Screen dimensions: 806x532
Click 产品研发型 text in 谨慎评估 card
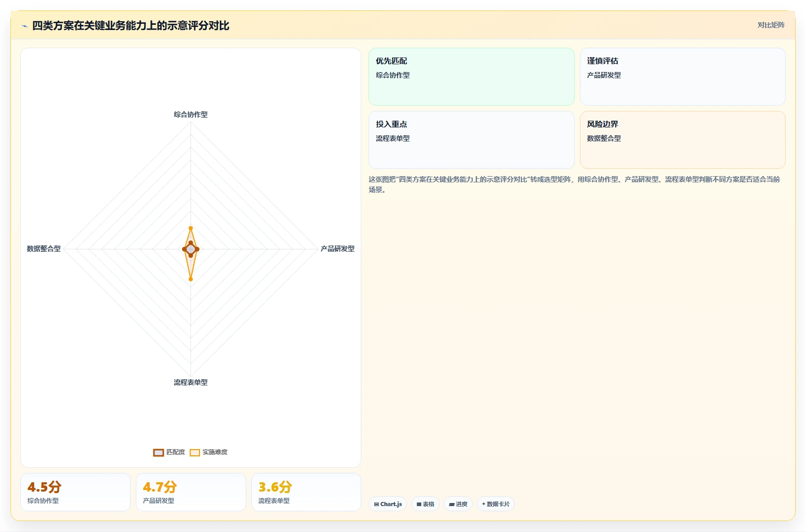[x=604, y=75]
